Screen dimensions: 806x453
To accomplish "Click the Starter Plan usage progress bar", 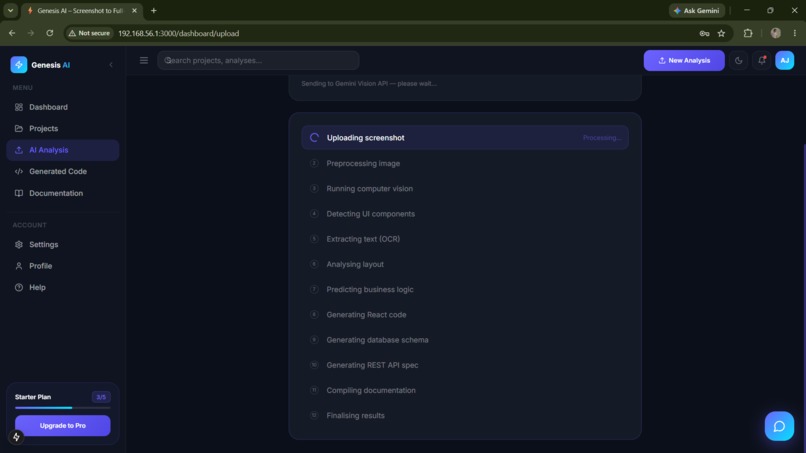I will (x=63, y=408).
